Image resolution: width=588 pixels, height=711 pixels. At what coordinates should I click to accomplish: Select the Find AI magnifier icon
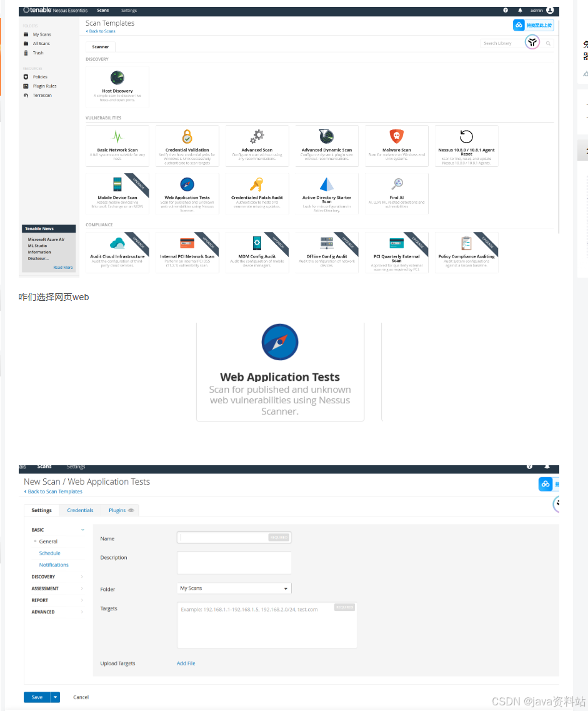397,184
